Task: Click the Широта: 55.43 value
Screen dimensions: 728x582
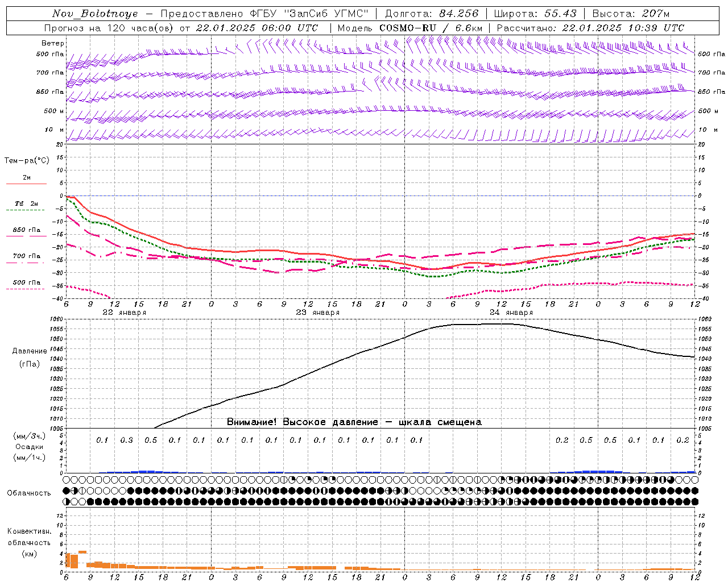Action: coord(535,14)
